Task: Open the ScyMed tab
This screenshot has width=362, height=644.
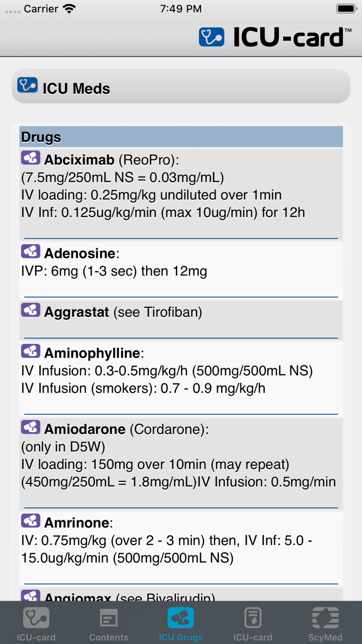Action: point(325,623)
